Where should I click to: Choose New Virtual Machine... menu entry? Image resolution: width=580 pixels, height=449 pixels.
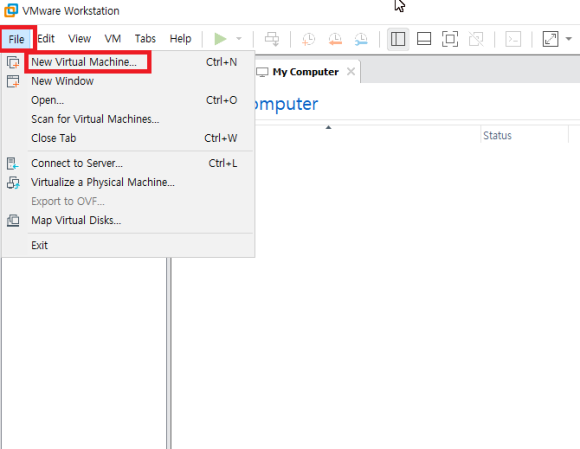click(128, 62)
